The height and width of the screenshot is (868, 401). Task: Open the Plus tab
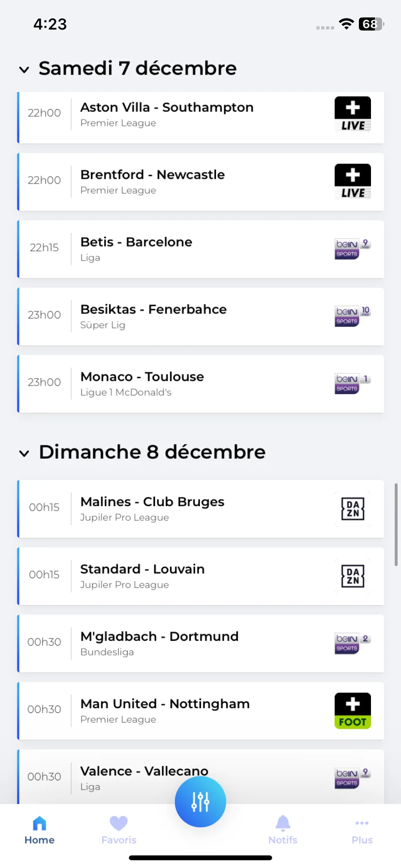point(362,830)
